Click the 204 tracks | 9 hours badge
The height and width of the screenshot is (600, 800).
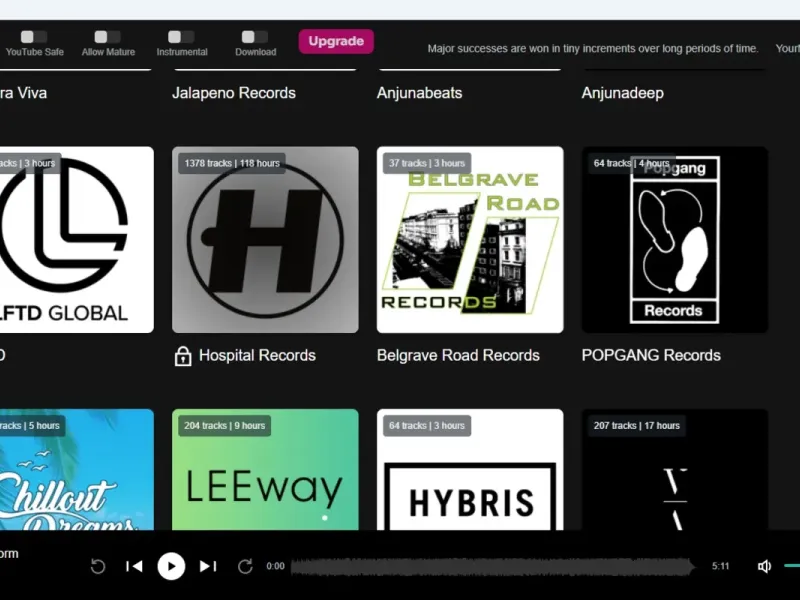coord(224,426)
